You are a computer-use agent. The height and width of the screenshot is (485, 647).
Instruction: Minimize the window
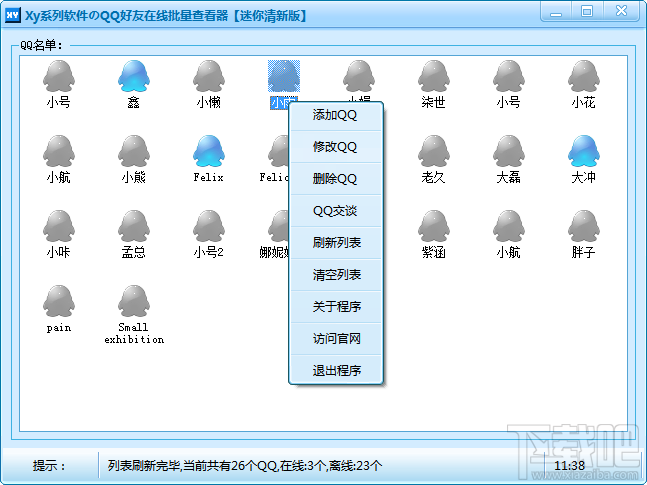[x=556, y=12]
